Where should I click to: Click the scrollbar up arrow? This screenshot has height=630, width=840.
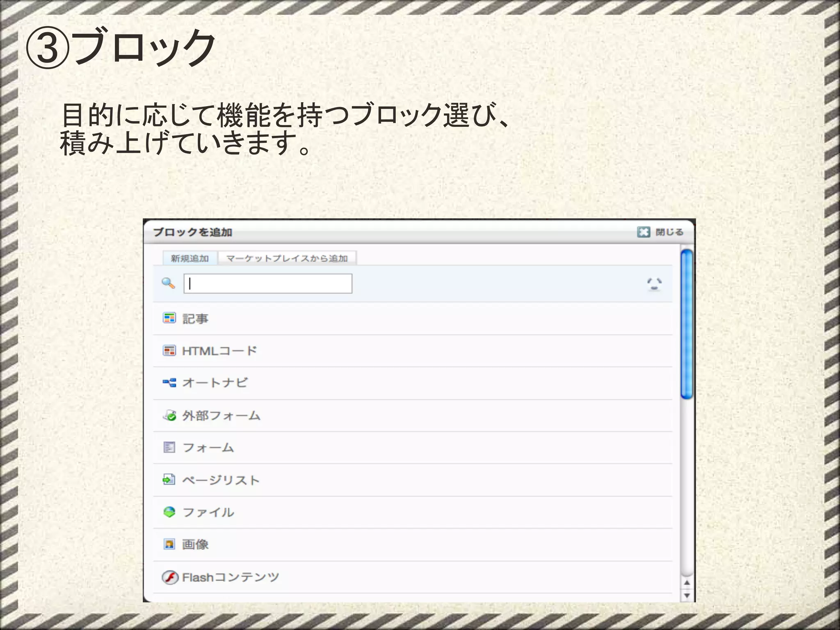click(x=687, y=583)
